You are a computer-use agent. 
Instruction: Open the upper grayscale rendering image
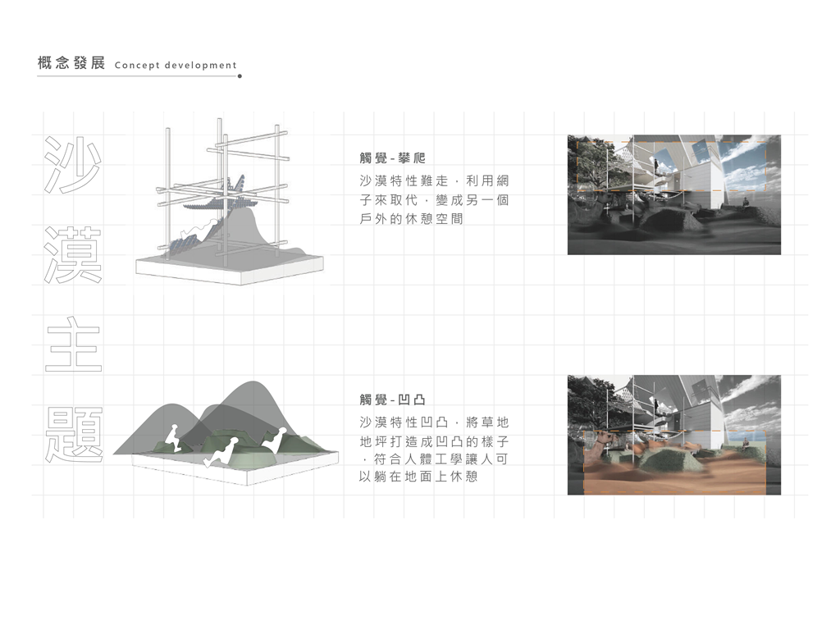[673, 195]
